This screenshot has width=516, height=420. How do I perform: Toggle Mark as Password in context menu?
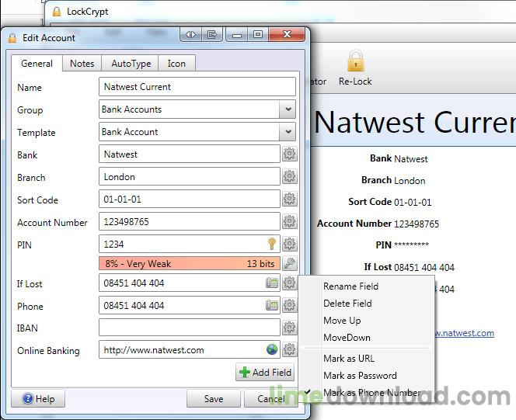(x=360, y=376)
